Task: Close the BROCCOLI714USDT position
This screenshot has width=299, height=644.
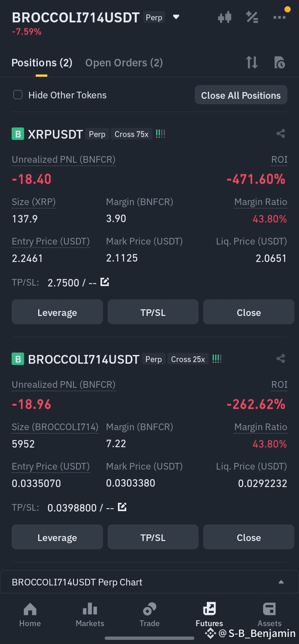Action: pyautogui.click(x=249, y=537)
